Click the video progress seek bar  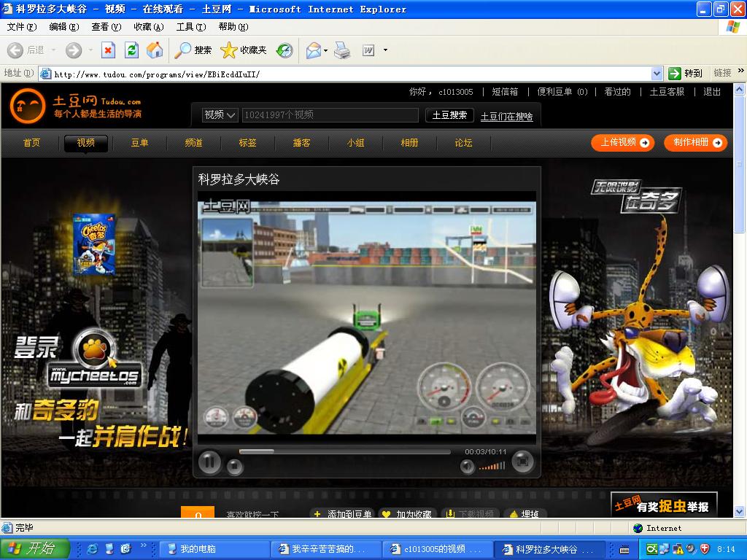(x=345, y=451)
